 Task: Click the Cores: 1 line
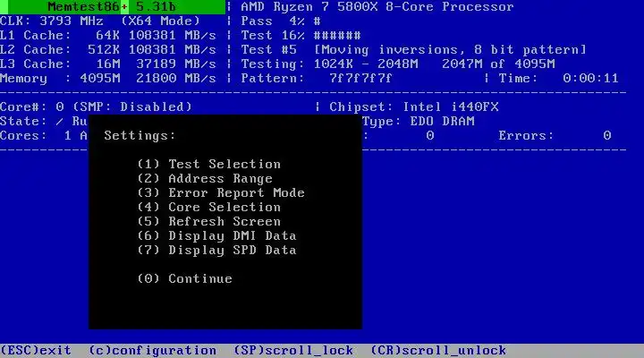pos(44,136)
